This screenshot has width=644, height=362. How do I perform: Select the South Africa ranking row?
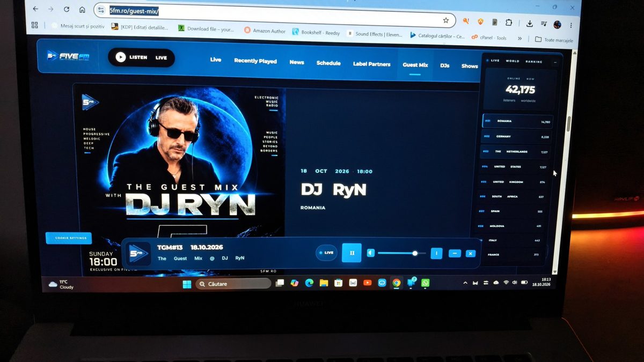(512, 197)
